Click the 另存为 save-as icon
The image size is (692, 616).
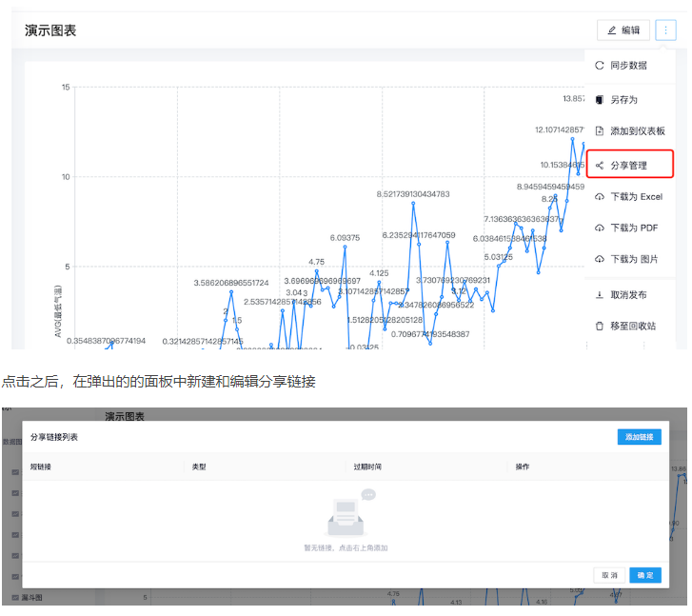pos(600,100)
